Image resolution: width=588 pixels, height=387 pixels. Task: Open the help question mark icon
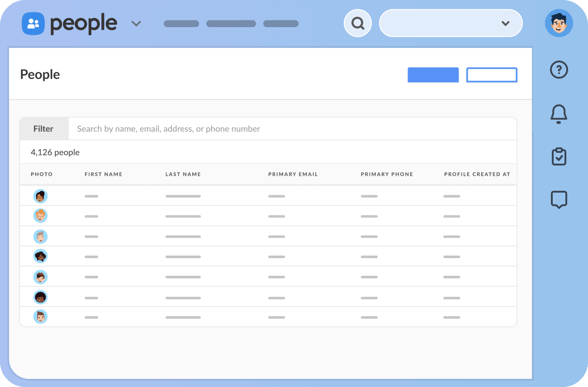click(559, 70)
